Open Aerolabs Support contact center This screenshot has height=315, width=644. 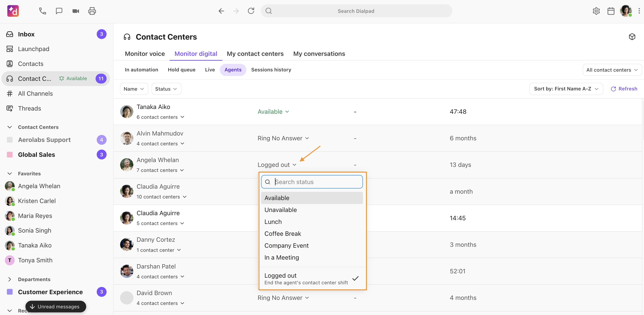pyautogui.click(x=55, y=140)
